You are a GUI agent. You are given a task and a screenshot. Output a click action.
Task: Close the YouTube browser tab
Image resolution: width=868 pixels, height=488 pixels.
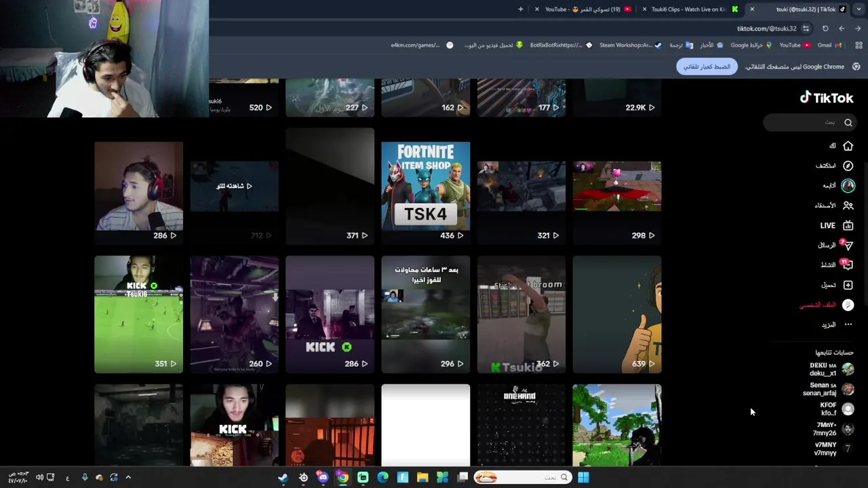click(537, 9)
